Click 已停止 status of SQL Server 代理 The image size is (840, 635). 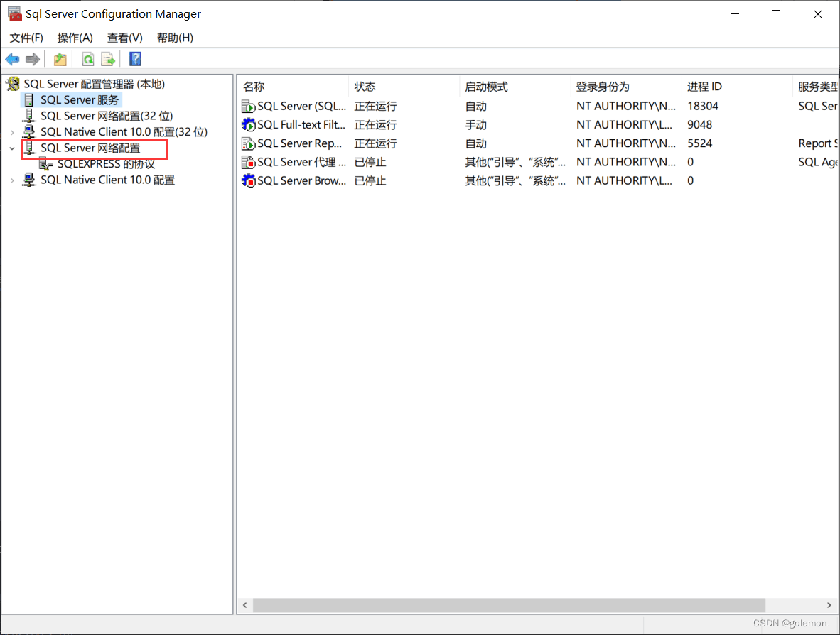pos(370,162)
